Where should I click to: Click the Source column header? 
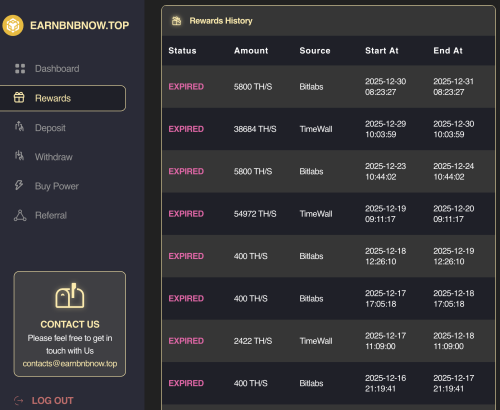pyautogui.click(x=315, y=51)
